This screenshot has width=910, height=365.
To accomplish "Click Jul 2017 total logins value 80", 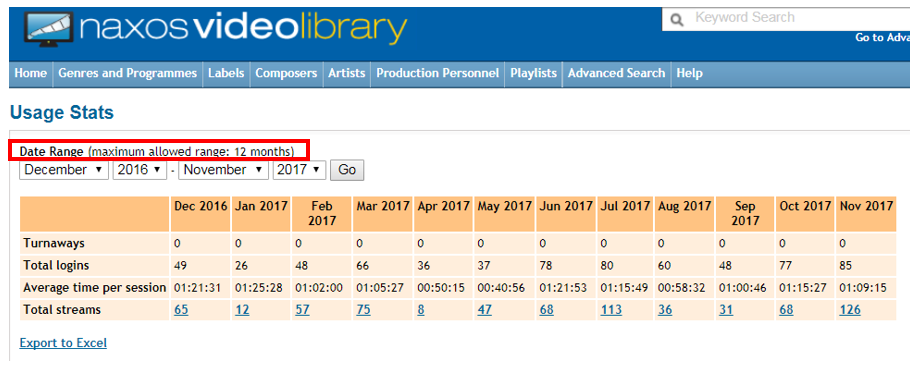I will point(606,266).
